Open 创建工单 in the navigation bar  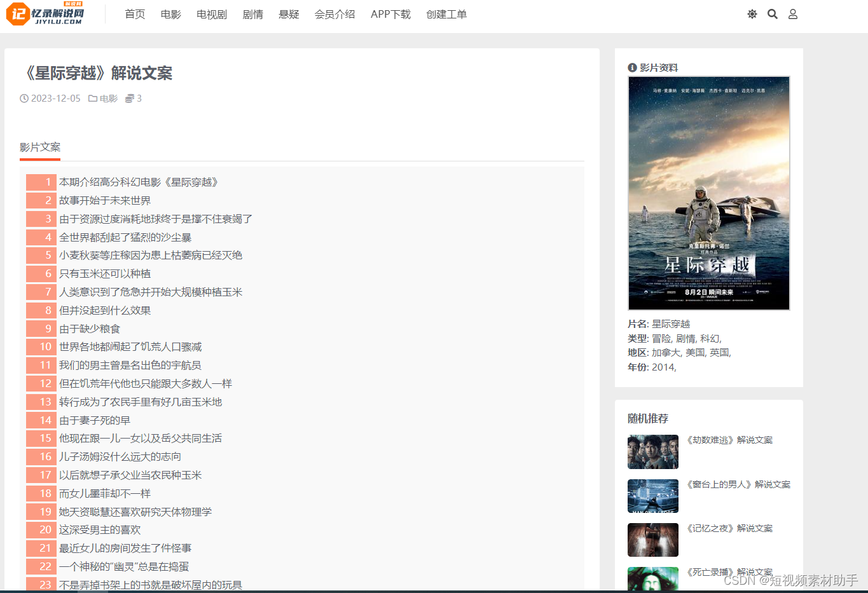click(446, 14)
